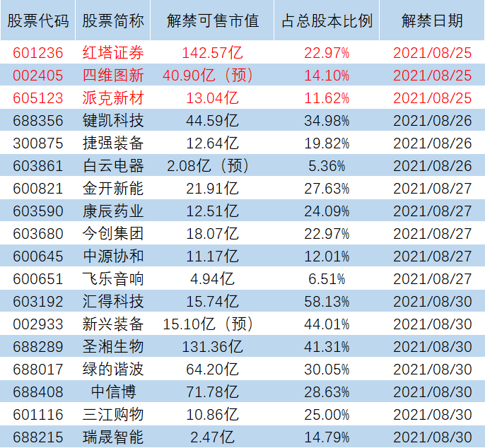Select stock code 300875
485x448 pixels.
(37, 143)
